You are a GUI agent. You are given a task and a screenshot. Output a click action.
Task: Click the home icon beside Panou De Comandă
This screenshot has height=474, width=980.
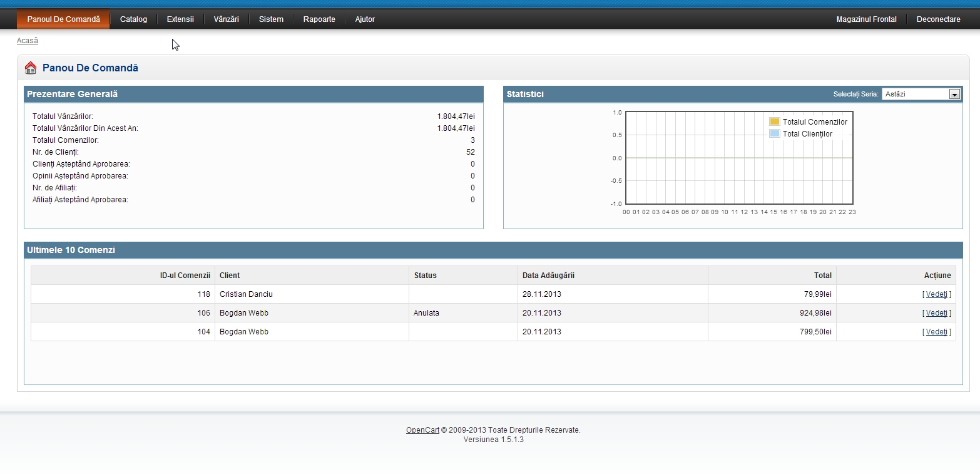click(31, 68)
